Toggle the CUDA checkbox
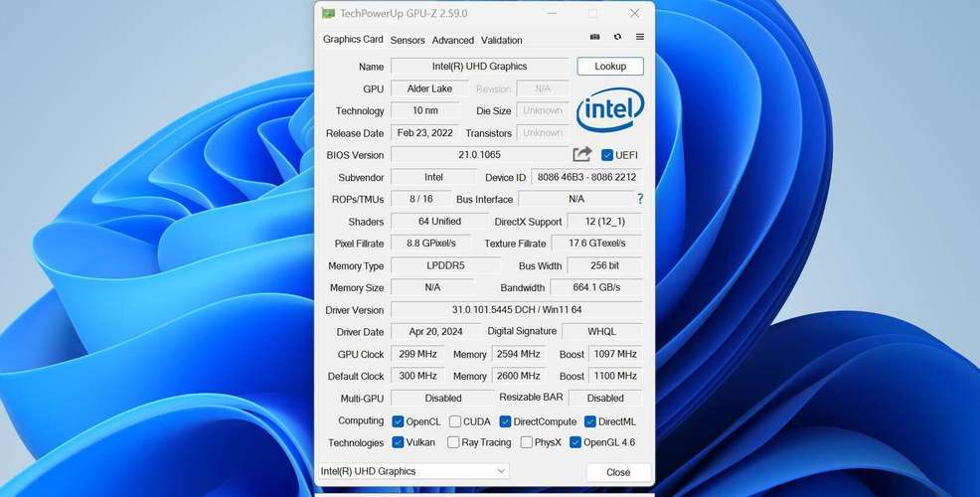The width and height of the screenshot is (980, 497). 455,421
